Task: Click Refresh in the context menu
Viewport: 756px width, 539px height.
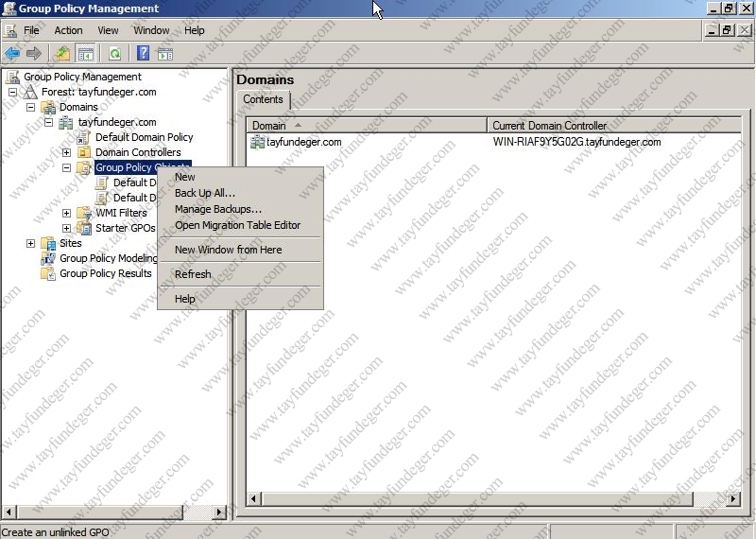Action: (x=240, y=274)
